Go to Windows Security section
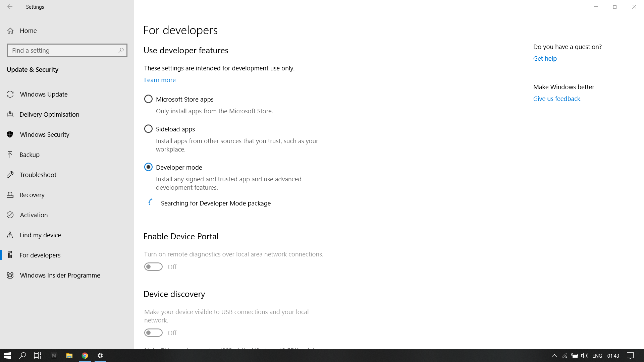The image size is (644, 362). (67, 134)
